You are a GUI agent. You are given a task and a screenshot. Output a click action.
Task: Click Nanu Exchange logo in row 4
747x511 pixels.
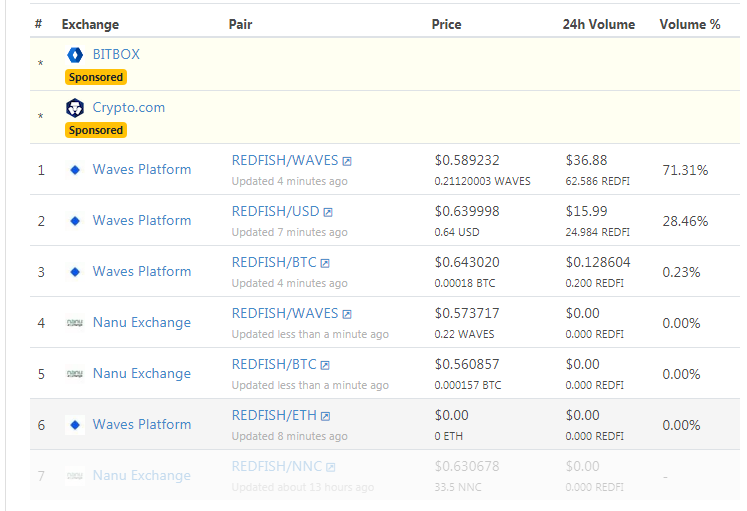75,323
